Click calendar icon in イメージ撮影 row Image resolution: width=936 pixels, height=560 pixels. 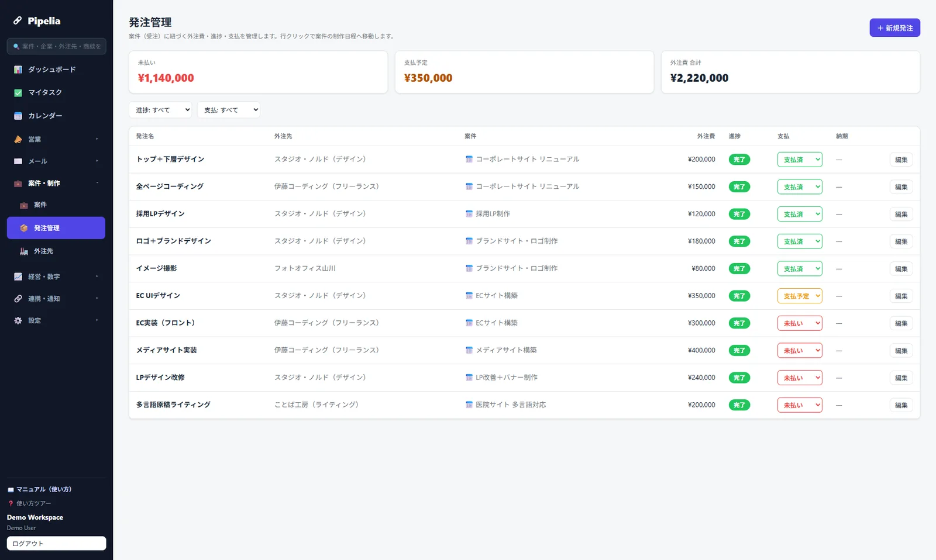pos(469,268)
